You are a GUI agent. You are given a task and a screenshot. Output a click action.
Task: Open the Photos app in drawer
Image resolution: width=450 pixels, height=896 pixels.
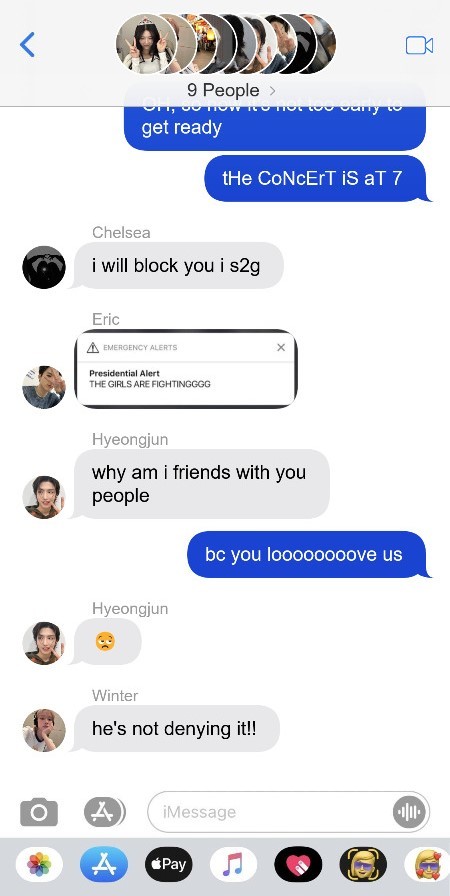click(x=39, y=864)
